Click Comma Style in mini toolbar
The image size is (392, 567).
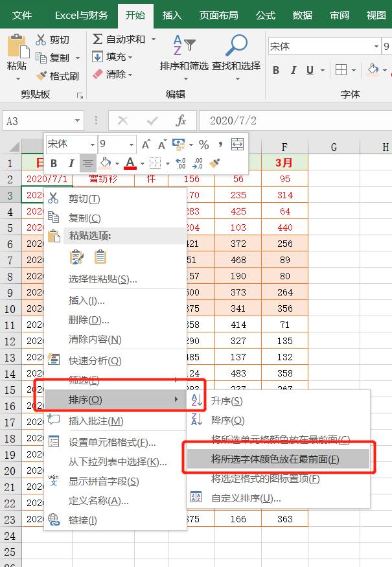pos(220,145)
